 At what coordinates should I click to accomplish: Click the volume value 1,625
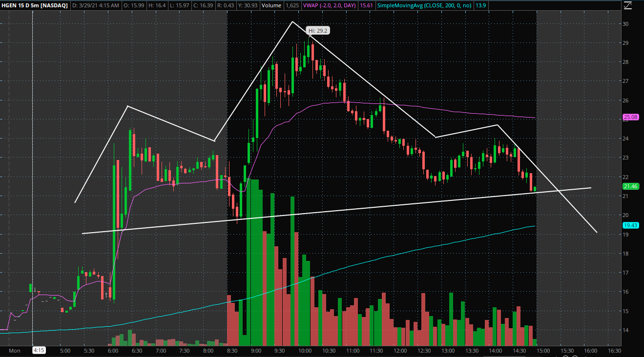pyautogui.click(x=292, y=5)
